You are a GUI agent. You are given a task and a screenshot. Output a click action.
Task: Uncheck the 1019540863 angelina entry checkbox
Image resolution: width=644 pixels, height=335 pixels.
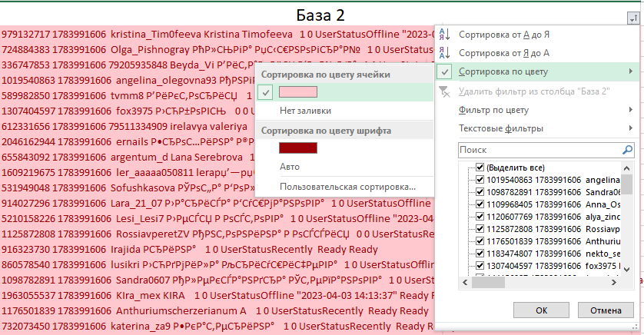[x=480, y=180]
